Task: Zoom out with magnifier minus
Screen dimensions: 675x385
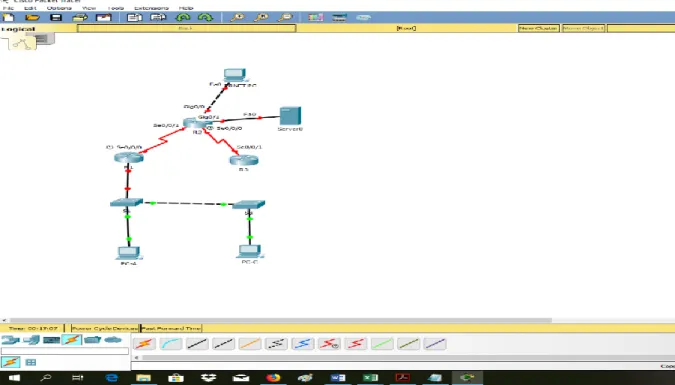Action: tap(285, 18)
